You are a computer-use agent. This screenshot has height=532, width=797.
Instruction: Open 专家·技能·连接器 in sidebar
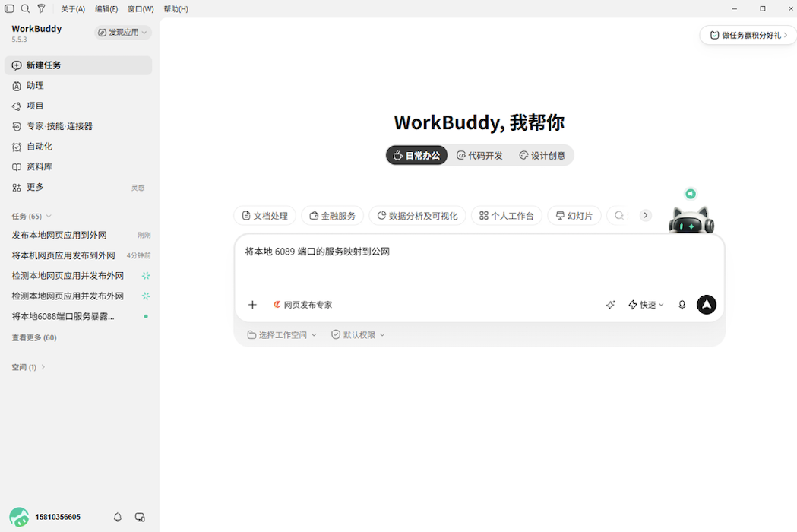tap(78, 126)
